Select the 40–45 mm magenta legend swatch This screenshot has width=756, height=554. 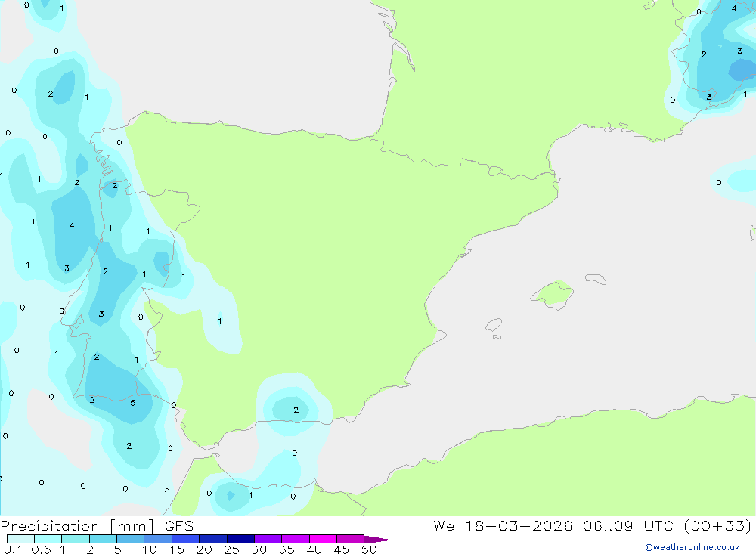coord(323,539)
